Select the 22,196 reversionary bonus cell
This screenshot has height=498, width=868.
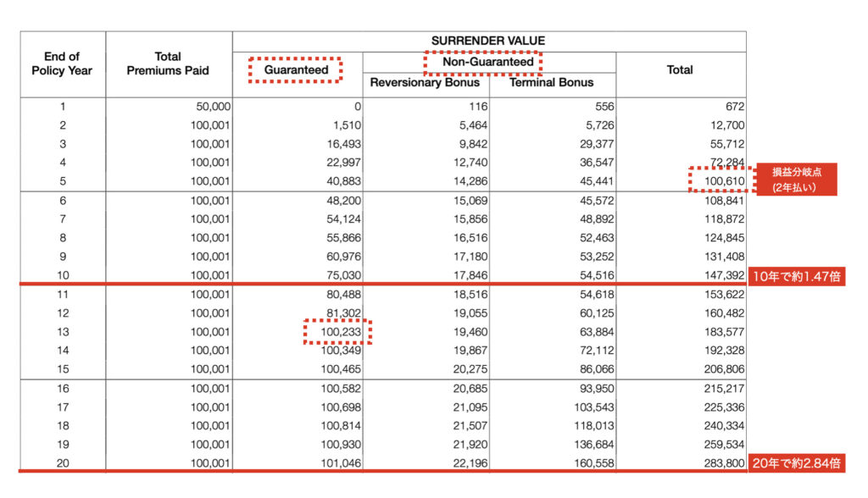click(x=463, y=463)
